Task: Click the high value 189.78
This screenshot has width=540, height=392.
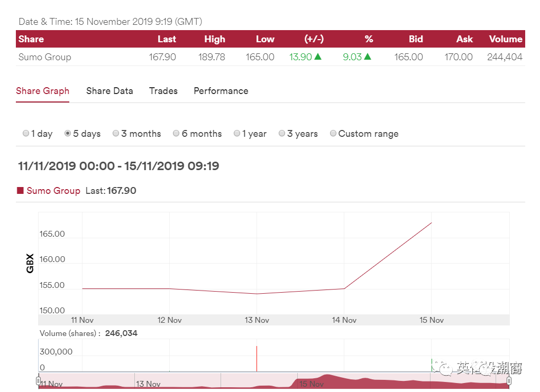Action: [212, 57]
